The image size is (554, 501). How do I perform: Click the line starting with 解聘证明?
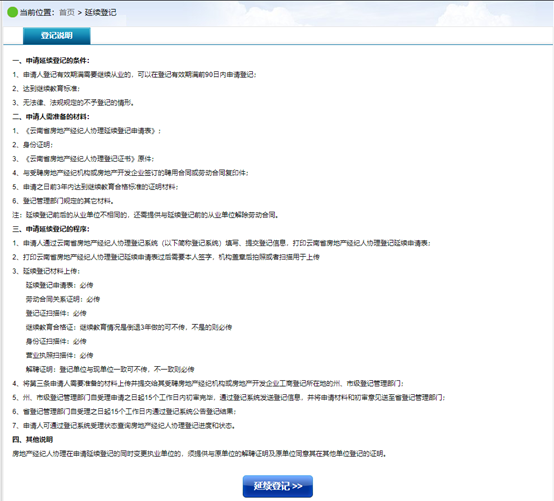pyautogui.click(x=110, y=370)
